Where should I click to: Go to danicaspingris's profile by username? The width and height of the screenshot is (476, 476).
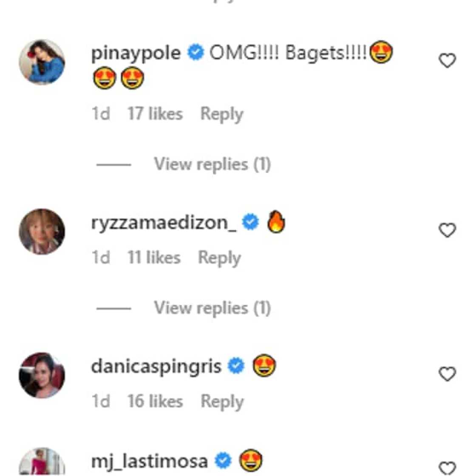coord(156,366)
